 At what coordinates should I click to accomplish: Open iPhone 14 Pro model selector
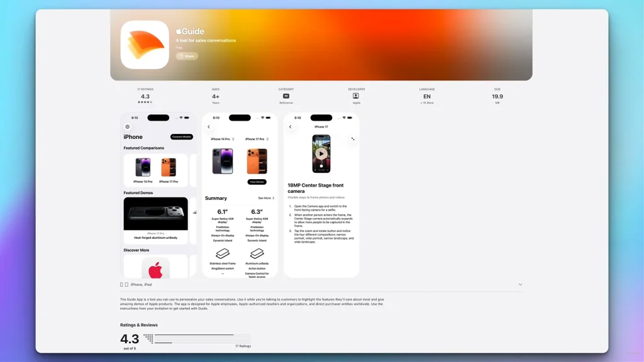[x=222, y=139]
